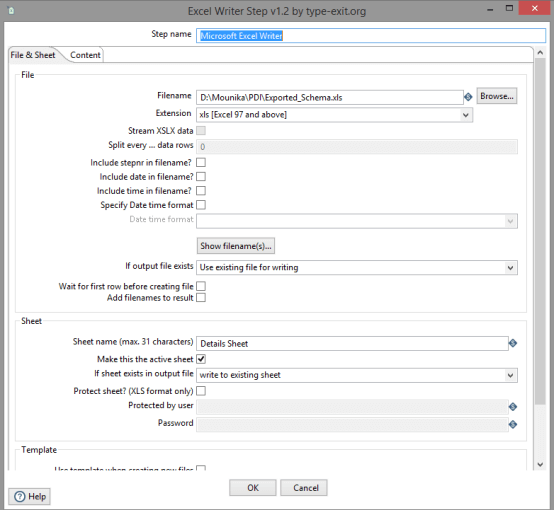Maximize the Excel Writer Step window
554x511 pixels.
[x=509, y=8]
